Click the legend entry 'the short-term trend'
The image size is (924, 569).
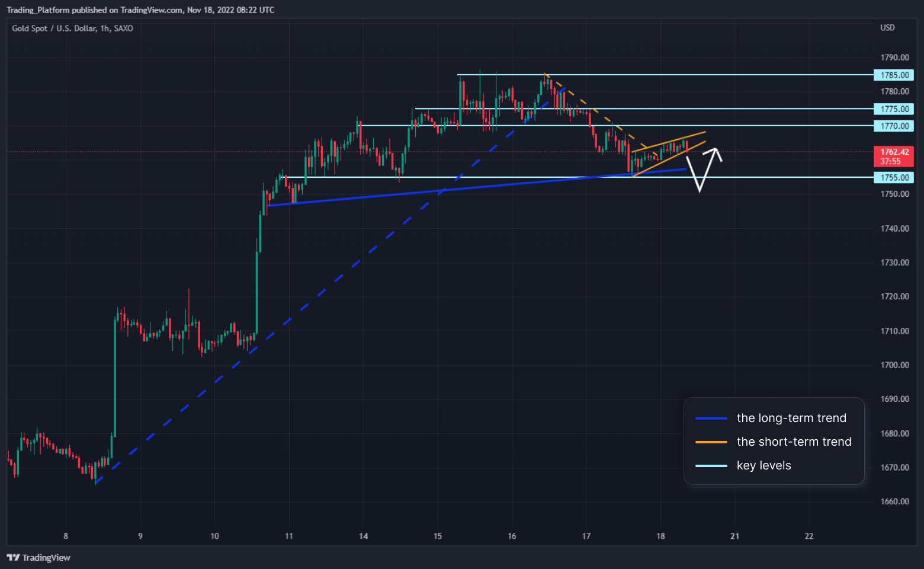click(794, 442)
